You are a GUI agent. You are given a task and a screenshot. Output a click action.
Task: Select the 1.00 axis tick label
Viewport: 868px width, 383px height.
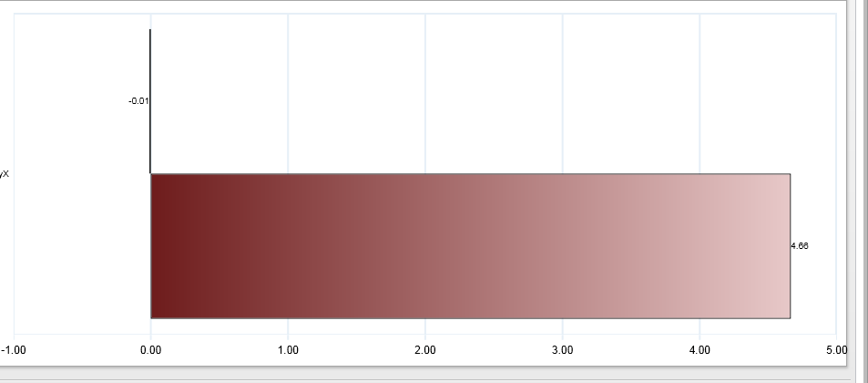pos(288,349)
